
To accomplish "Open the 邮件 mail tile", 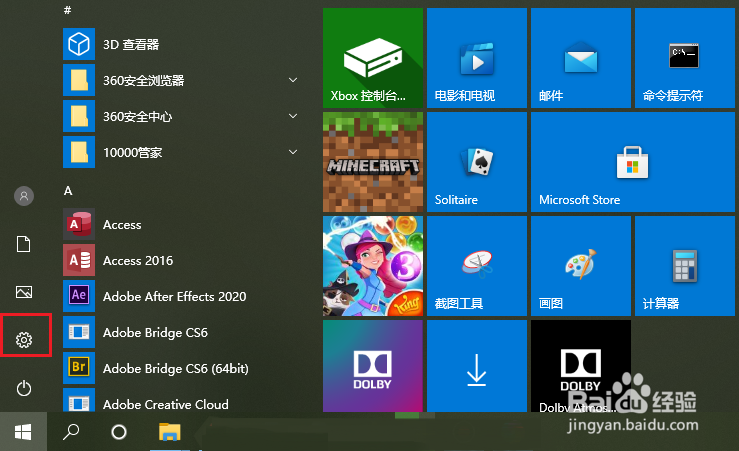I will point(581,58).
